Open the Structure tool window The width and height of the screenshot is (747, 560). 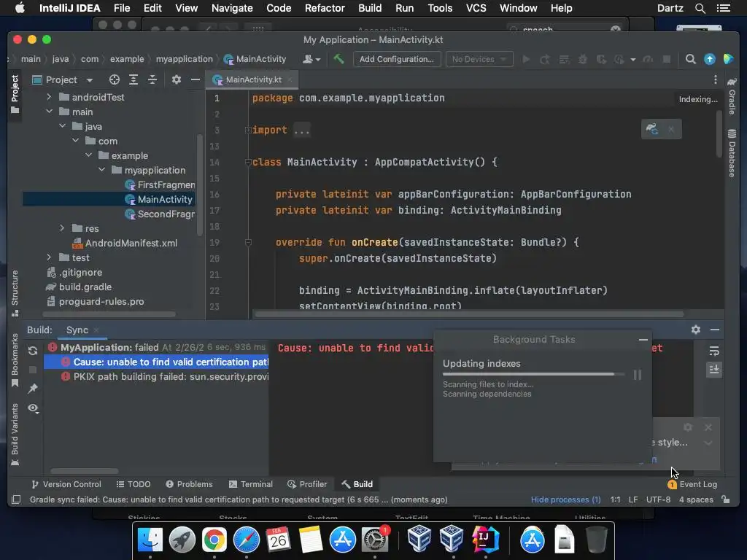pyautogui.click(x=15, y=293)
